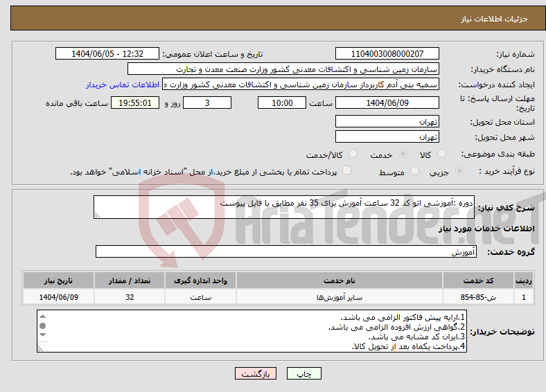Image resolution: width=546 pixels, height=392 pixels.
Task: Click the deadline time field 10:00
Action: pos(282,103)
